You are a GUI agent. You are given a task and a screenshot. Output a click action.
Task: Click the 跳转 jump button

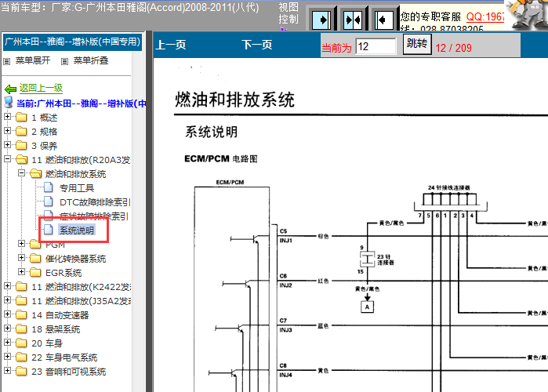[417, 44]
